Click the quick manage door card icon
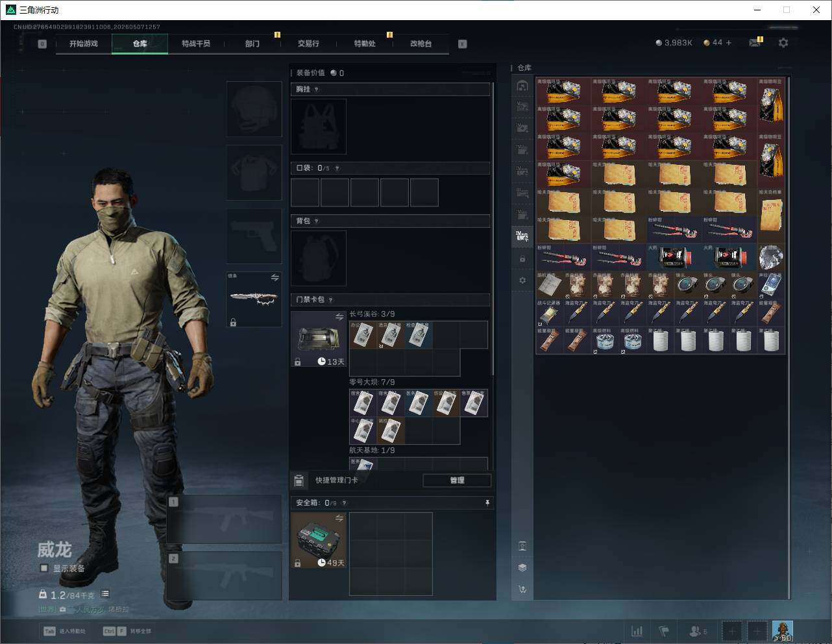The image size is (832, 644). point(299,480)
